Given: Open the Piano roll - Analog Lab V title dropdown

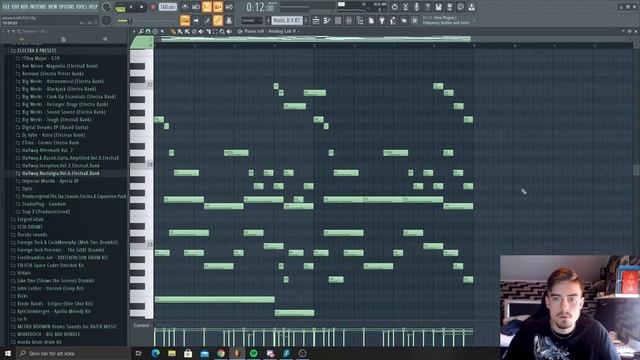Looking at the screenshot, I should click(271, 31).
